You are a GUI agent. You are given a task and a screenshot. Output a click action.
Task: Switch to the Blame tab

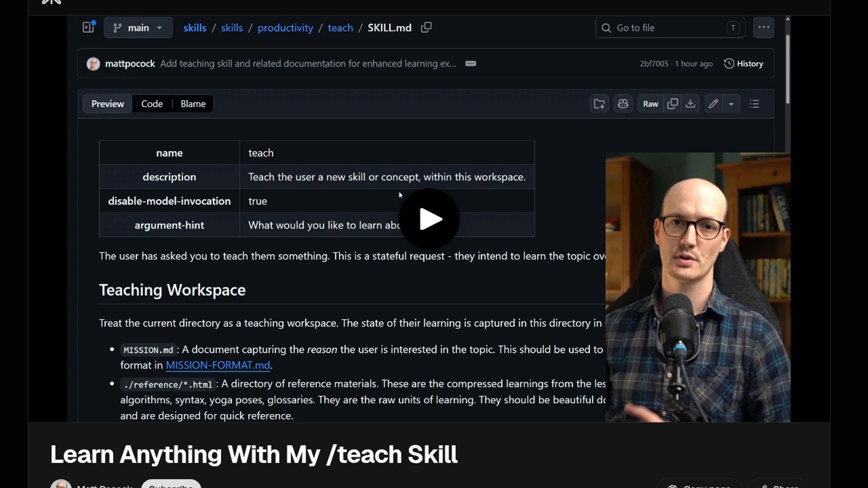coord(193,104)
